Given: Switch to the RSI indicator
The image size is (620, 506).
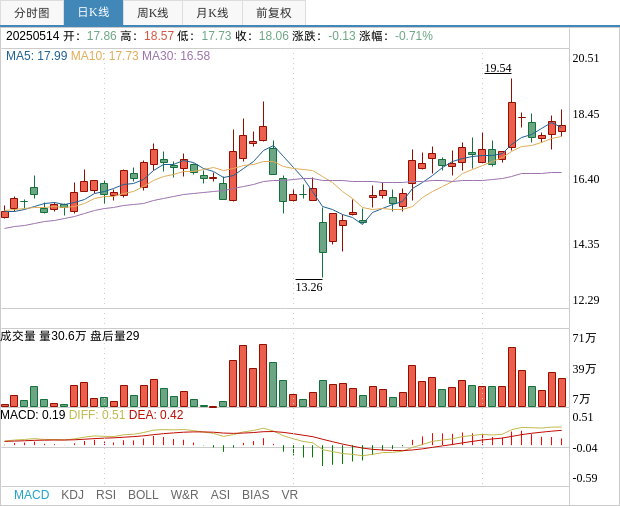Looking at the screenshot, I should coord(106,495).
